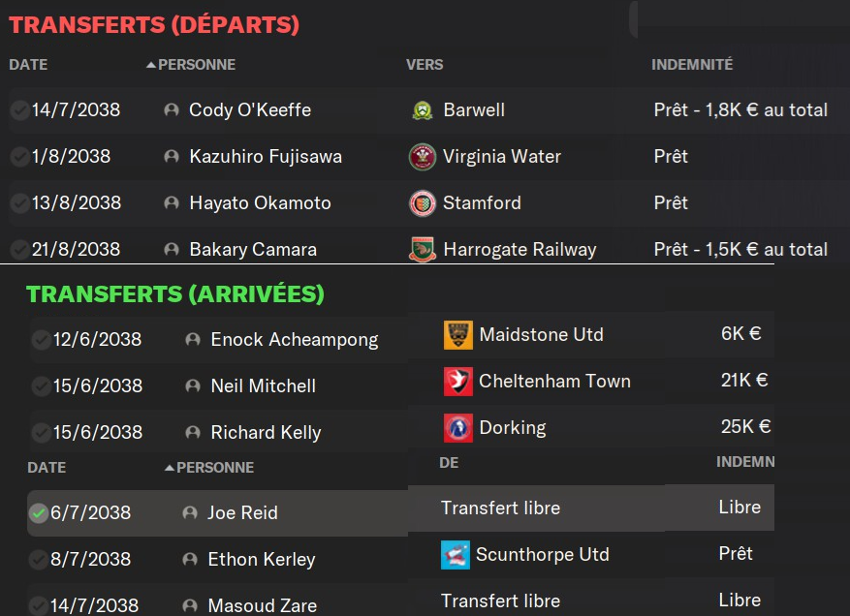Click the Maidstone Utd club badge

coord(457,335)
